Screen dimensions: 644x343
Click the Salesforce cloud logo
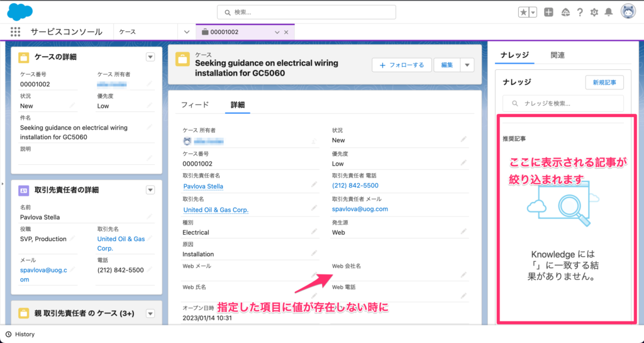[x=19, y=11]
